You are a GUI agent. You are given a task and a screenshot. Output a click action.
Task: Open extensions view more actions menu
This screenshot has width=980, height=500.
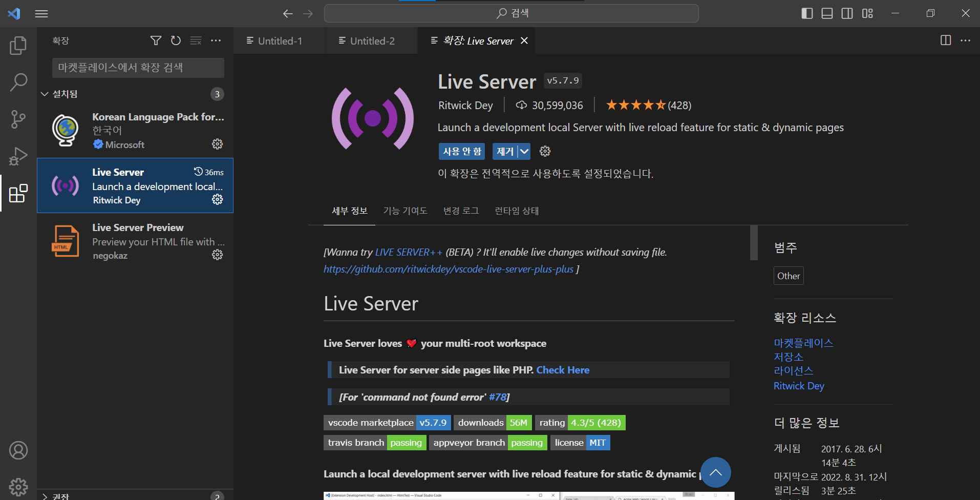click(x=216, y=40)
